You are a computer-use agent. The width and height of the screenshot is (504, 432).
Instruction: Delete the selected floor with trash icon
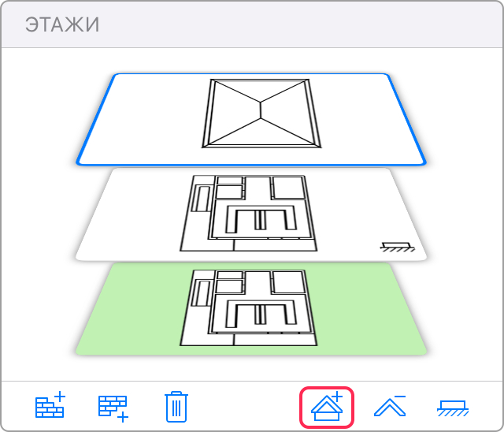click(176, 407)
